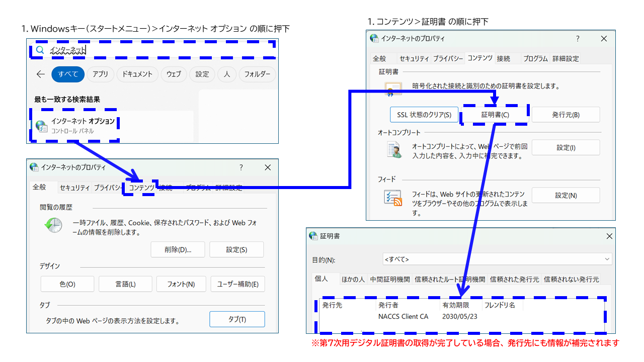Click the search magnifier icon in Start menu
The image size is (644, 362).
coord(40,50)
